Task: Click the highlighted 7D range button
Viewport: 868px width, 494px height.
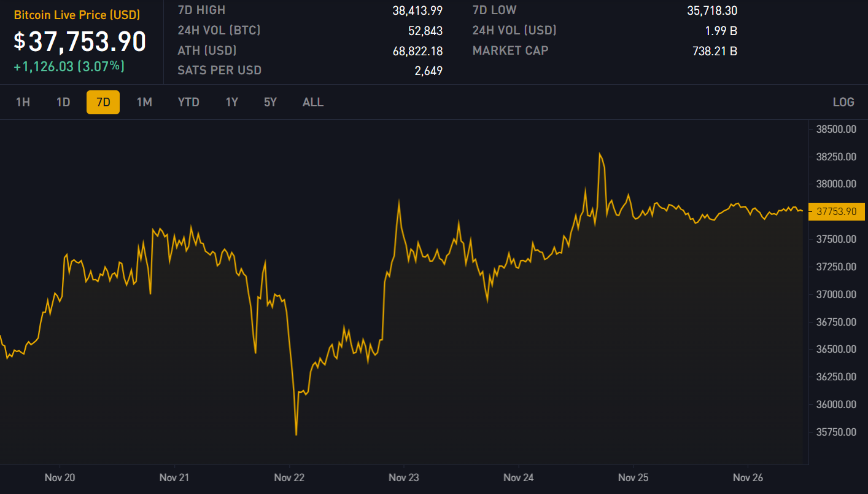Action: [x=103, y=102]
